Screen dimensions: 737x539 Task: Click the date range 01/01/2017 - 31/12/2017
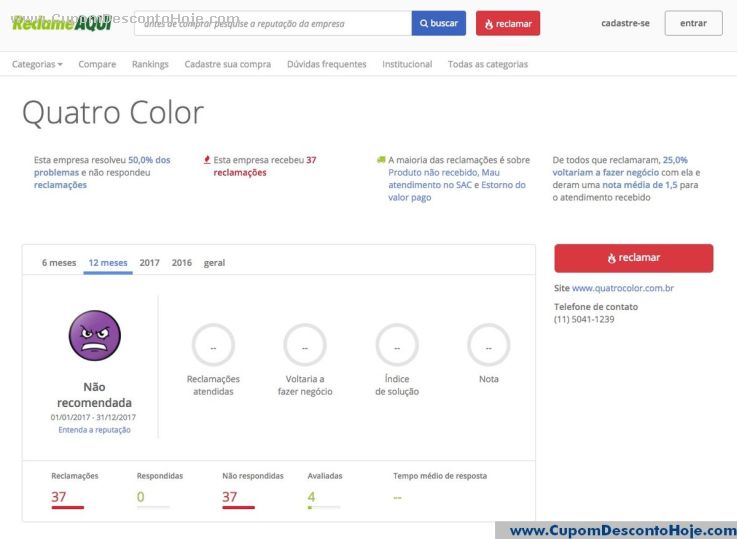93,417
